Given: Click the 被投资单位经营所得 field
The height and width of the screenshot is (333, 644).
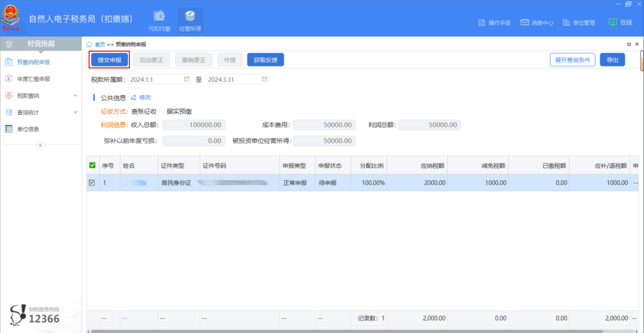Looking at the screenshot, I should 324,141.
